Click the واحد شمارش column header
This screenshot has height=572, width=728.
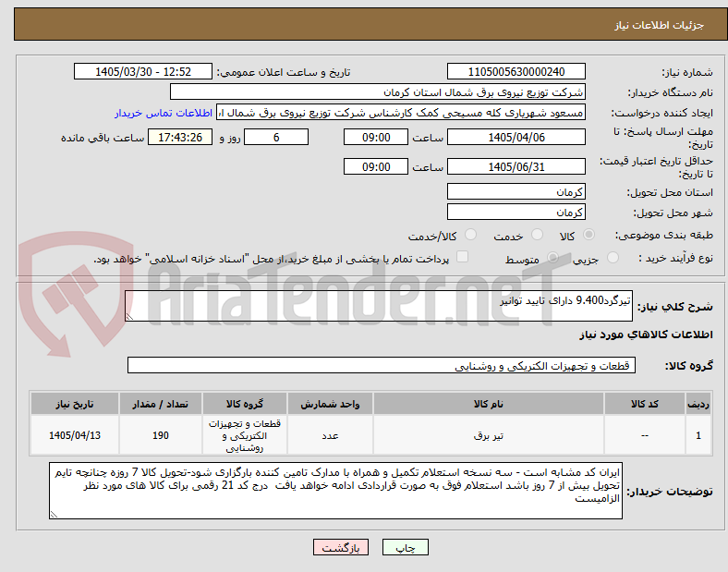click(x=330, y=404)
